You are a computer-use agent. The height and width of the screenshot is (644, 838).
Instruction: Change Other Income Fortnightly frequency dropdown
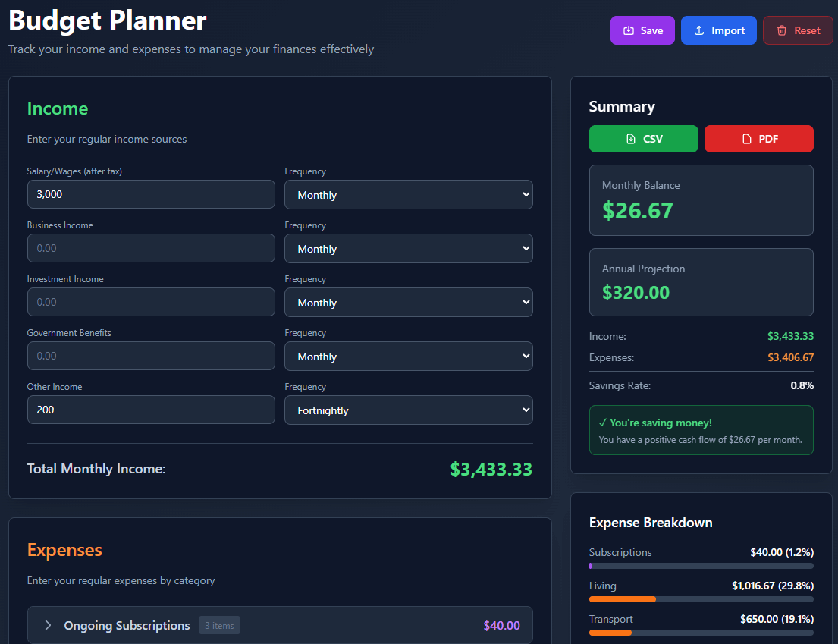pos(408,410)
